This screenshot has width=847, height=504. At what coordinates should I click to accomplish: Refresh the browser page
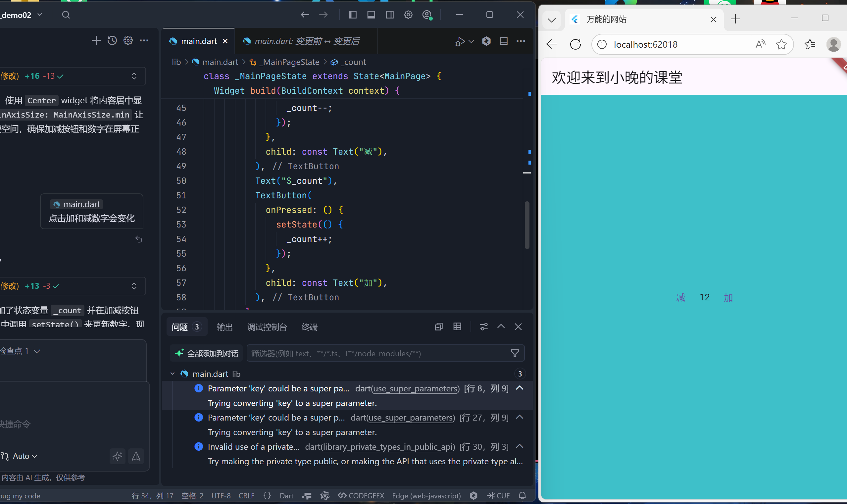[575, 44]
